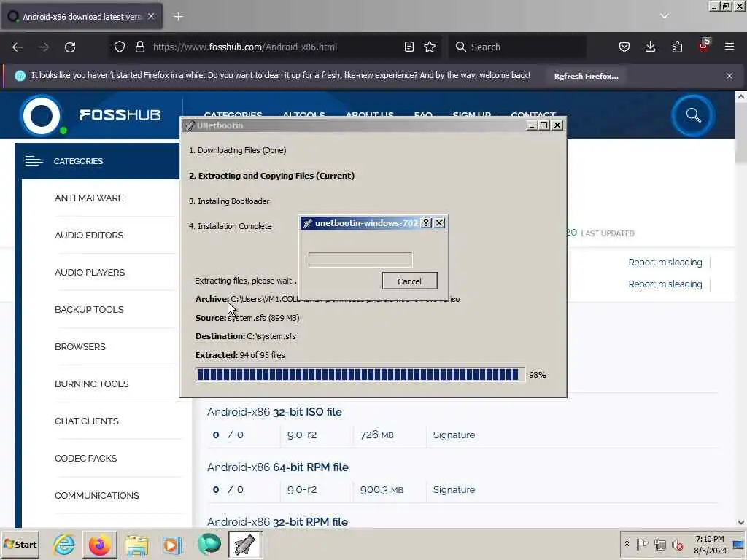Viewport: 747px width, 560px height.
Task: Switch to UNetbootin taskbar icon
Action: point(245,544)
